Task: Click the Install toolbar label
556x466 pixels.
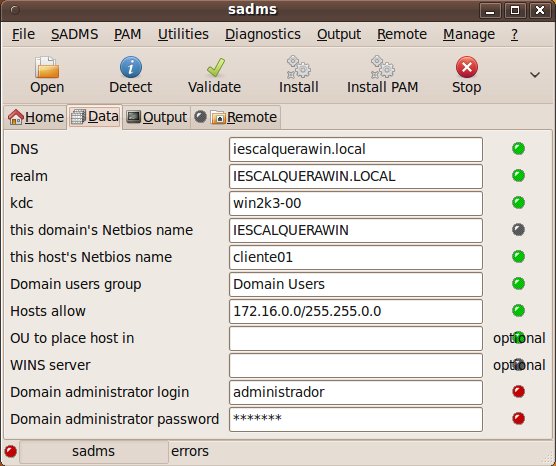Action: coord(299,87)
